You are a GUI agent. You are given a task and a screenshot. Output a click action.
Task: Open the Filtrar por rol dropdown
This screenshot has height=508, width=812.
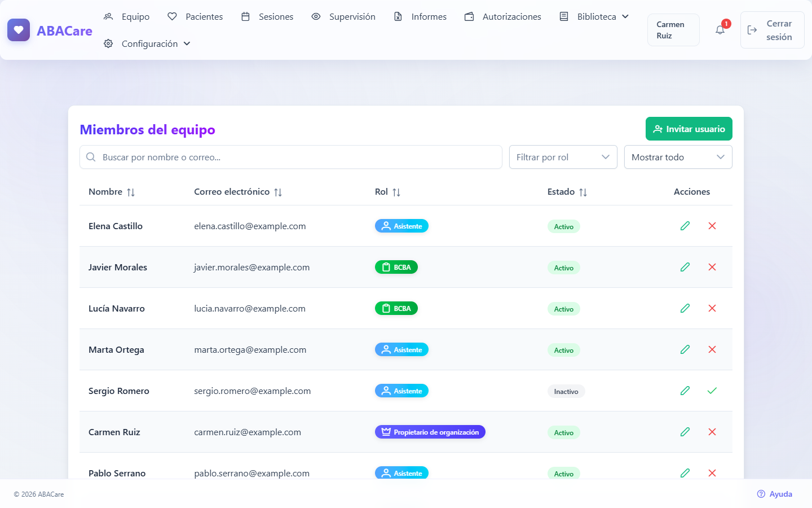[x=563, y=157]
